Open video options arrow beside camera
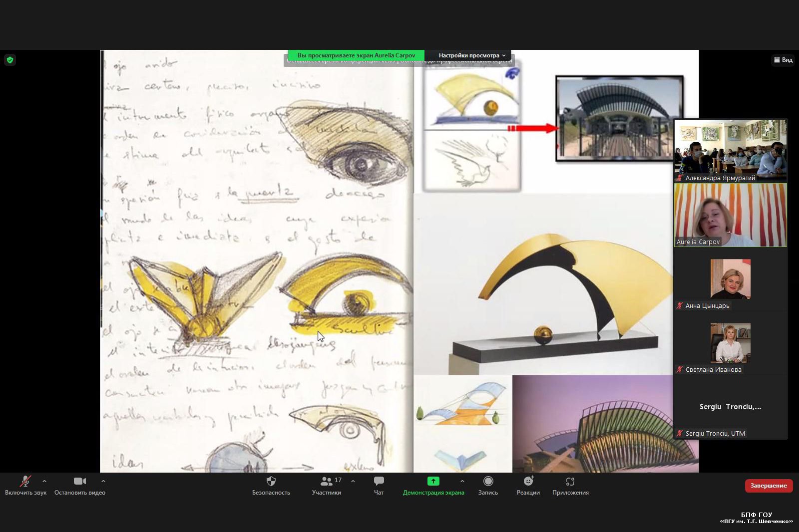Screen dimensions: 799x532 tap(103, 481)
